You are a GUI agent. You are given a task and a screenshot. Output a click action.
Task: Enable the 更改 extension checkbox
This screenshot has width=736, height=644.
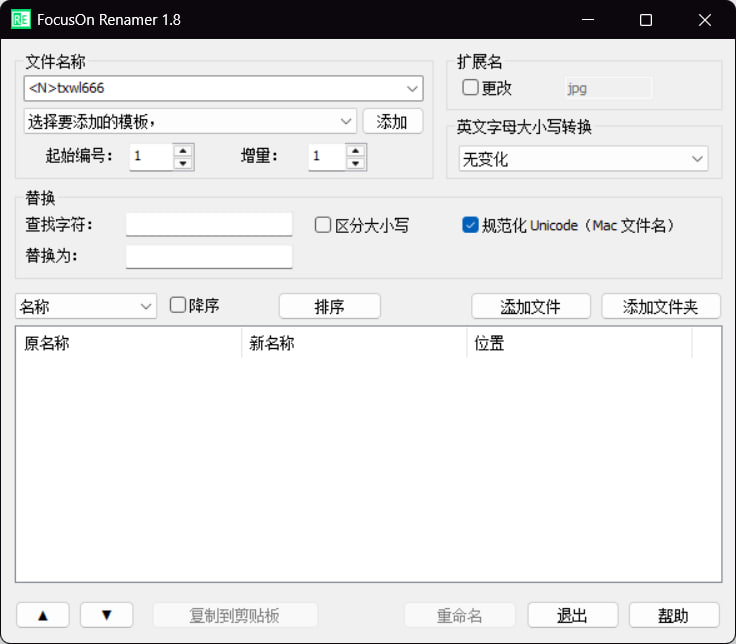click(471, 88)
